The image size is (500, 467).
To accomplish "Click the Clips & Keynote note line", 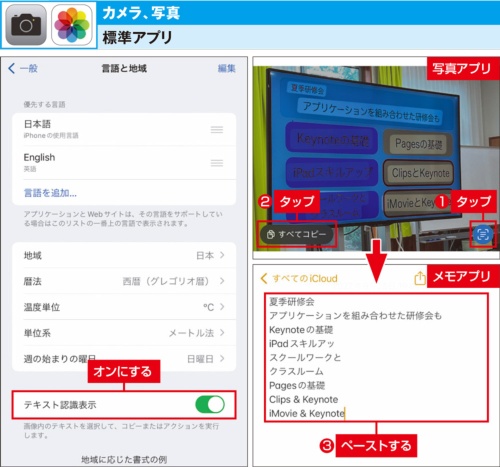I will point(304,399).
